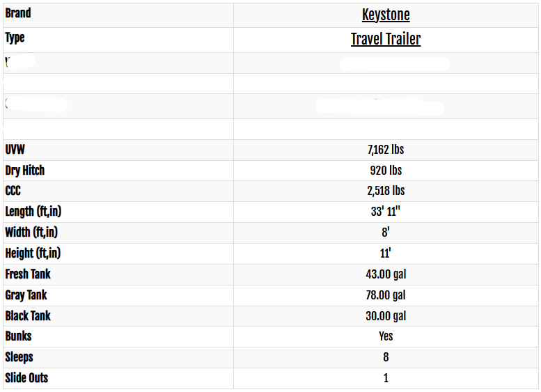Click the CCC value 2,518 lbs

pyautogui.click(x=386, y=191)
